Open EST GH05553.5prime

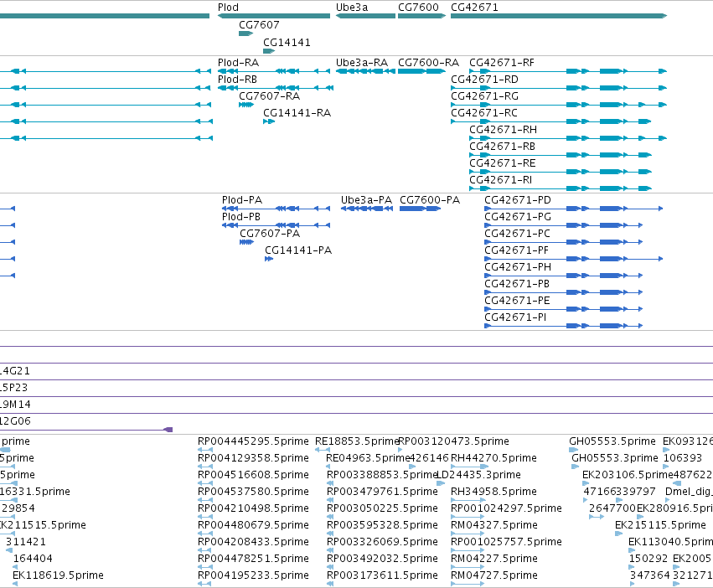click(612, 441)
